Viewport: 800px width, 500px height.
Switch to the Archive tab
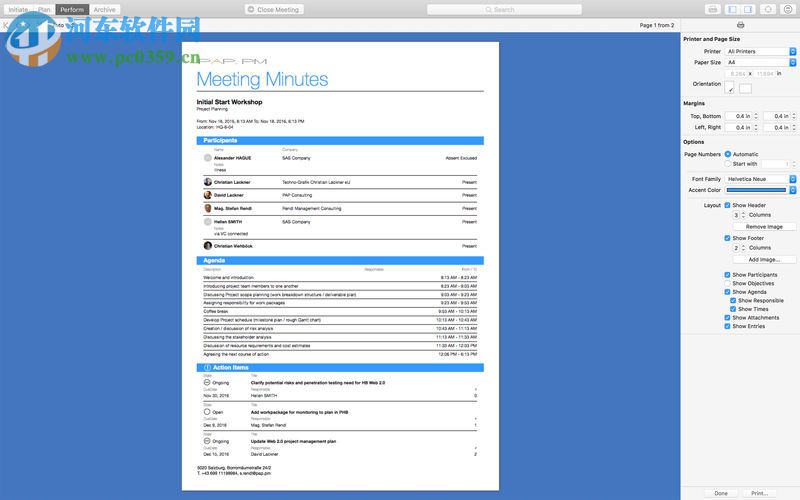click(105, 10)
